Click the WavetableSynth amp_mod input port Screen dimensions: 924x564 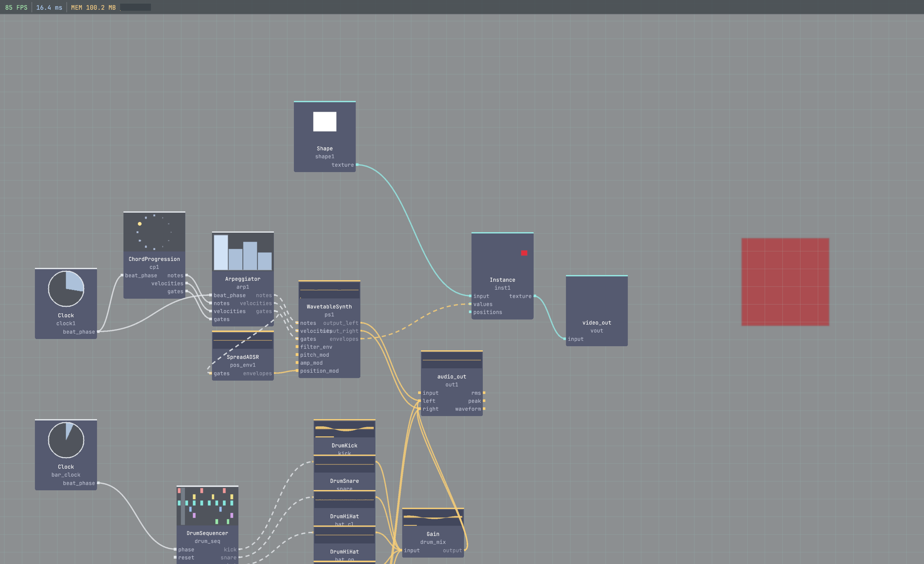(297, 363)
